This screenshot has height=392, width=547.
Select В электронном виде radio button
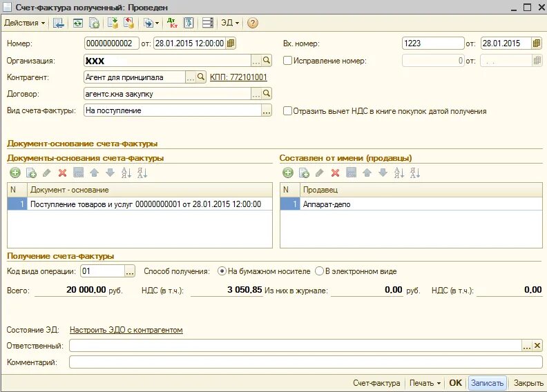[x=319, y=271]
